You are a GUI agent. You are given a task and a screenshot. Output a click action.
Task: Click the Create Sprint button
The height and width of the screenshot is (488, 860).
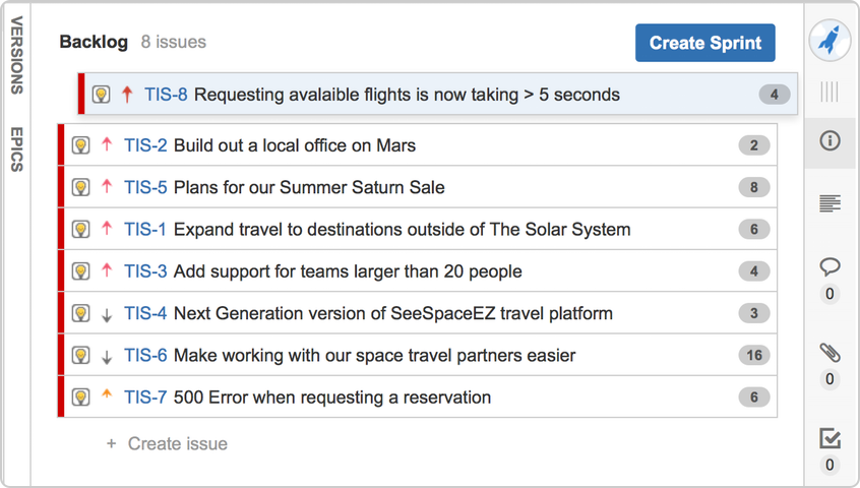click(705, 43)
